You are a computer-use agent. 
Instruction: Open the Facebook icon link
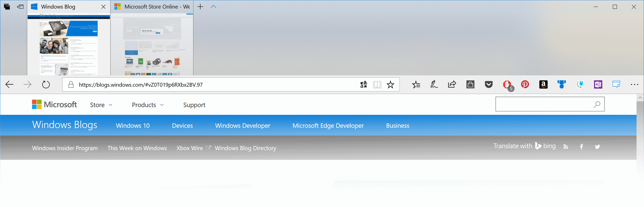[581, 147]
